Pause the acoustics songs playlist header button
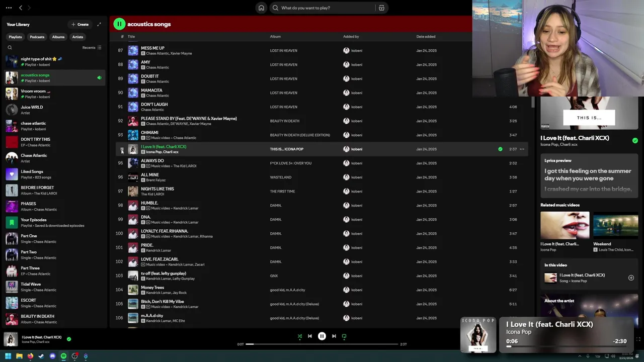The width and height of the screenshot is (644, 362). coord(119,24)
